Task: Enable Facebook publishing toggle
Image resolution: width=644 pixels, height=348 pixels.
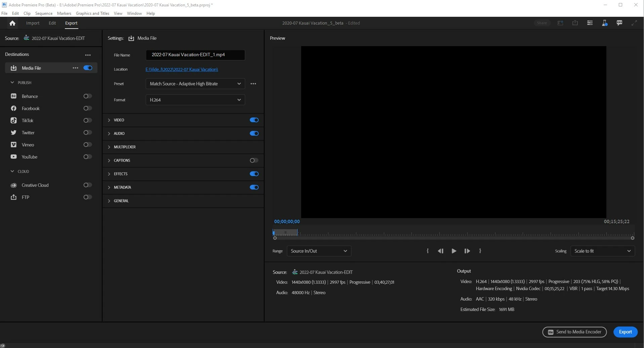Action: pyautogui.click(x=88, y=108)
